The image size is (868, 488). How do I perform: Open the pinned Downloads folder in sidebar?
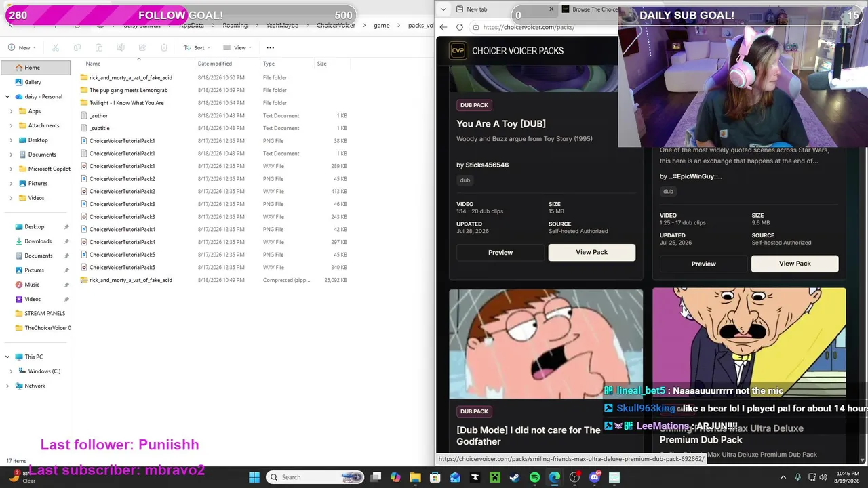click(x=38, y=241)
